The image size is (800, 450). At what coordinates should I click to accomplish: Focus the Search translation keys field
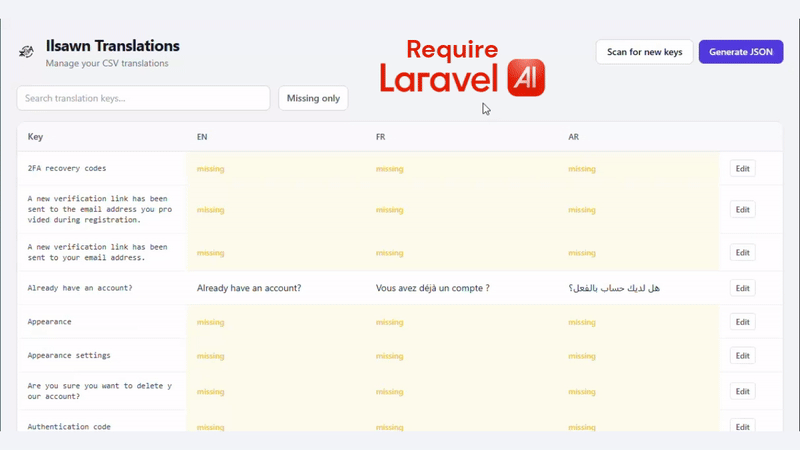[143, 98]
